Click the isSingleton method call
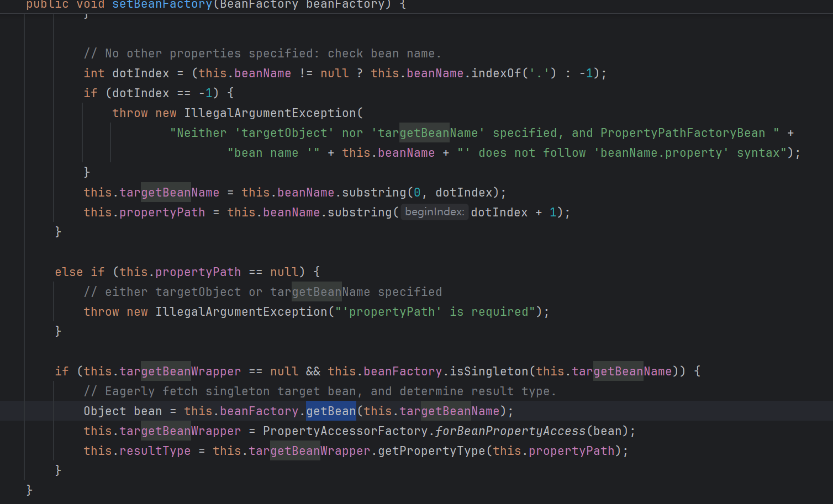Viewport: 833px width, 504px height. point(489,372)
